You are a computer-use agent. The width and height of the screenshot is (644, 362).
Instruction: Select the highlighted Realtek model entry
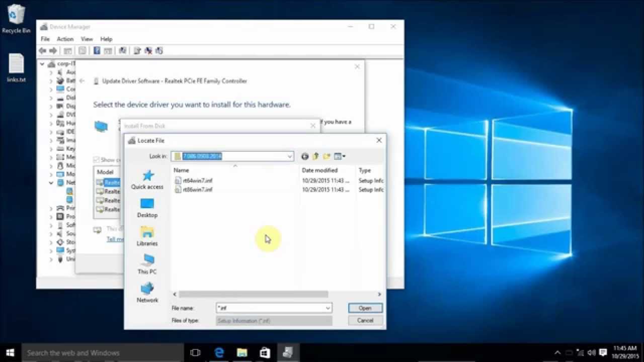pyautogui.click(x=108, y=183)
